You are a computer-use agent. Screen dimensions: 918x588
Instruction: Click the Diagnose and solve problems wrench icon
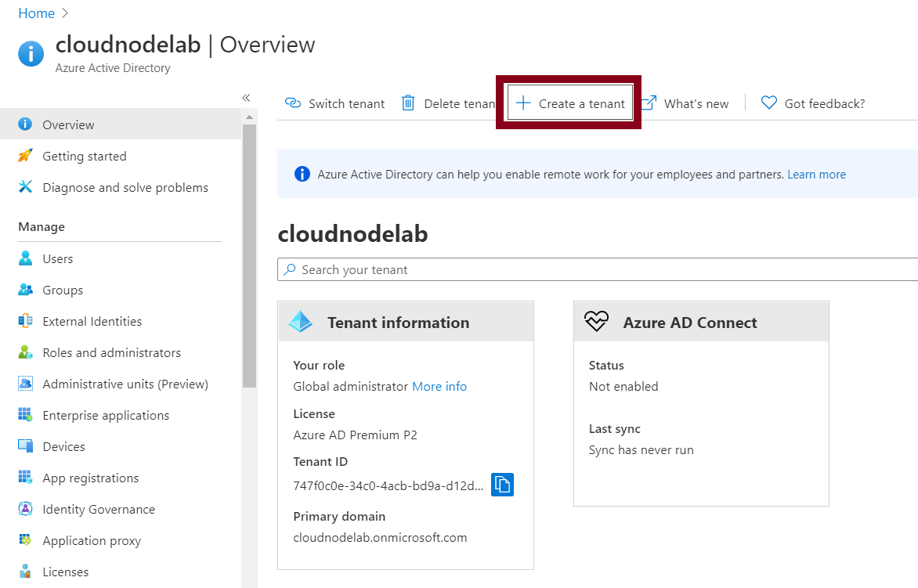(x=25, y=186)
